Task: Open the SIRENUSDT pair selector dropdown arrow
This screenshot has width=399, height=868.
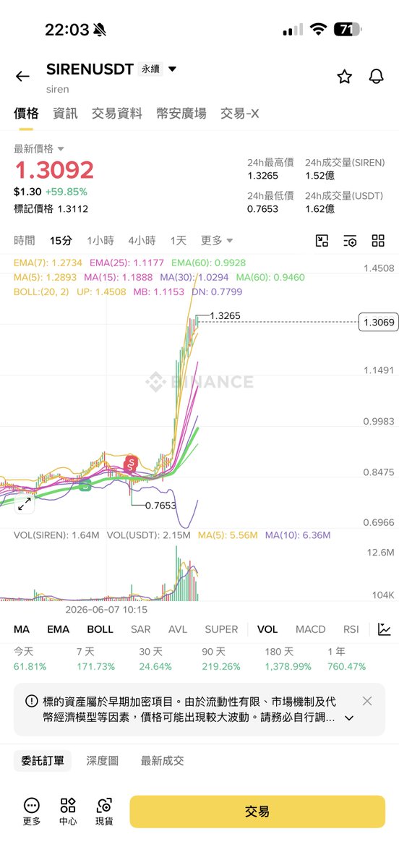Action: 172,69
